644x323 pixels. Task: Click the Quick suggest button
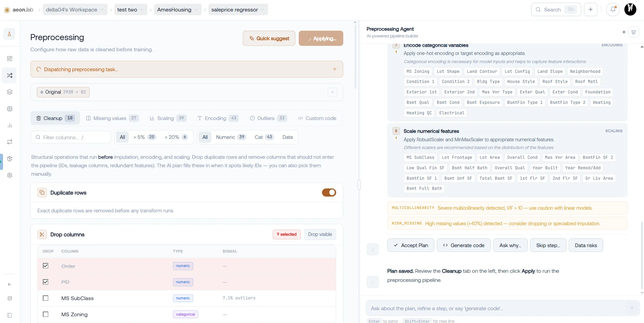click(269, 38)
